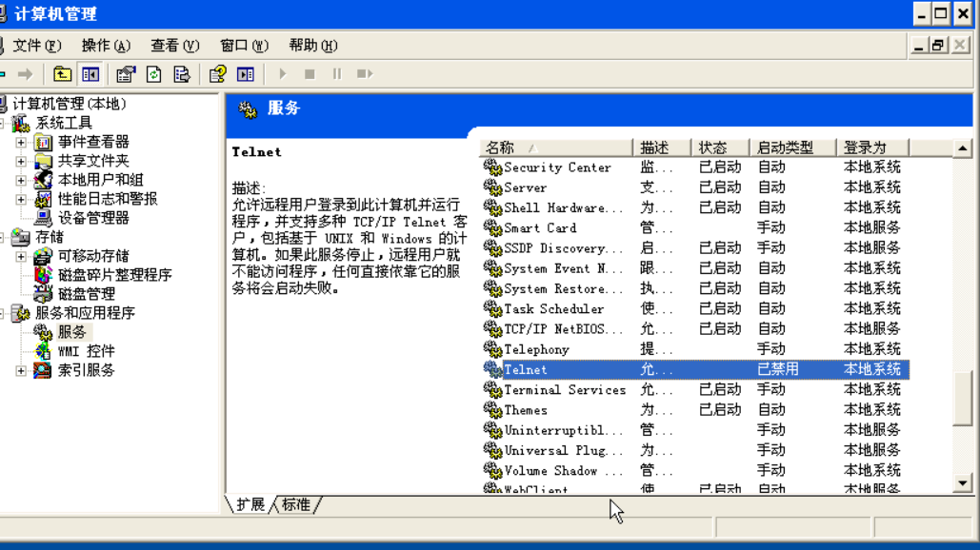
Task: Select 计算机管理(本地) root node
Action: click(x=70, y=104)
